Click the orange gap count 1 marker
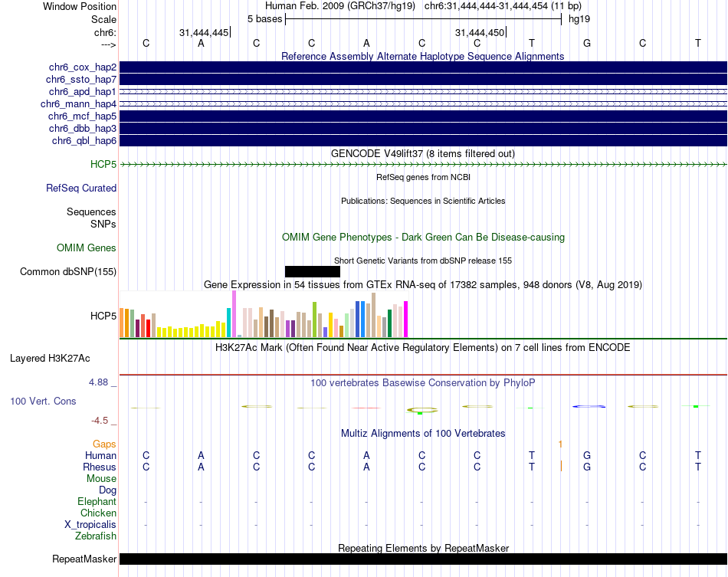Image resolution: width=728 pixels, height=577 pixels. click(560, 444)
